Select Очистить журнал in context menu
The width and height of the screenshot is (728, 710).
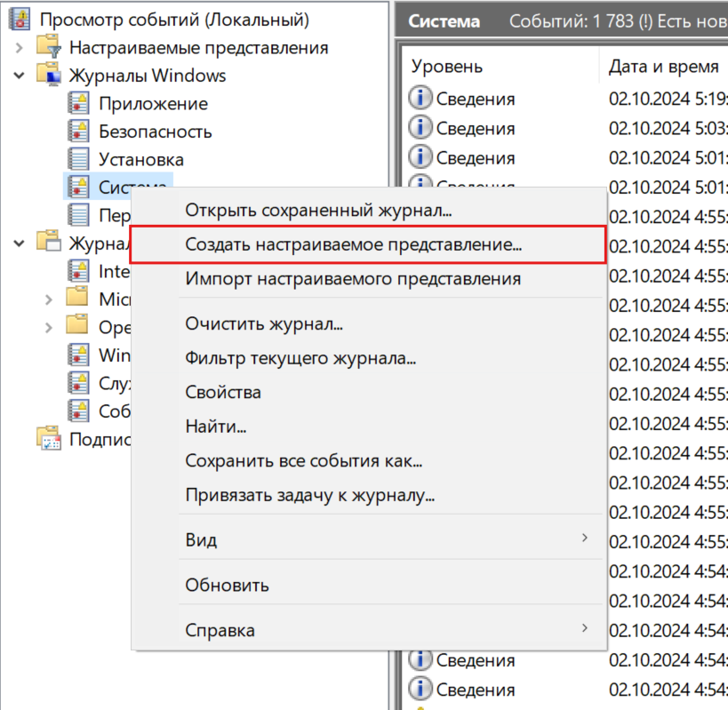pyautogui.click(x=264, y=324)
